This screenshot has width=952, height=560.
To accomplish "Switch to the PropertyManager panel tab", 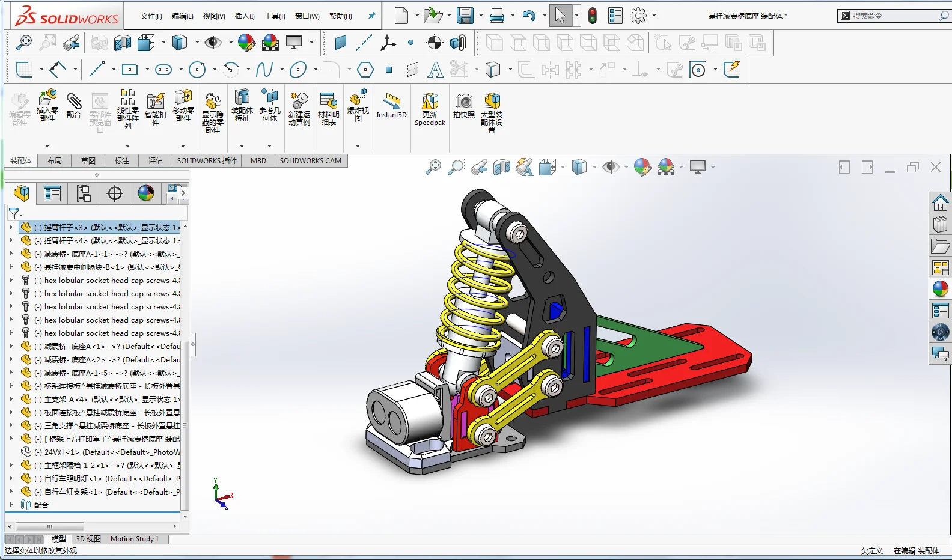I will click(52, 193).
